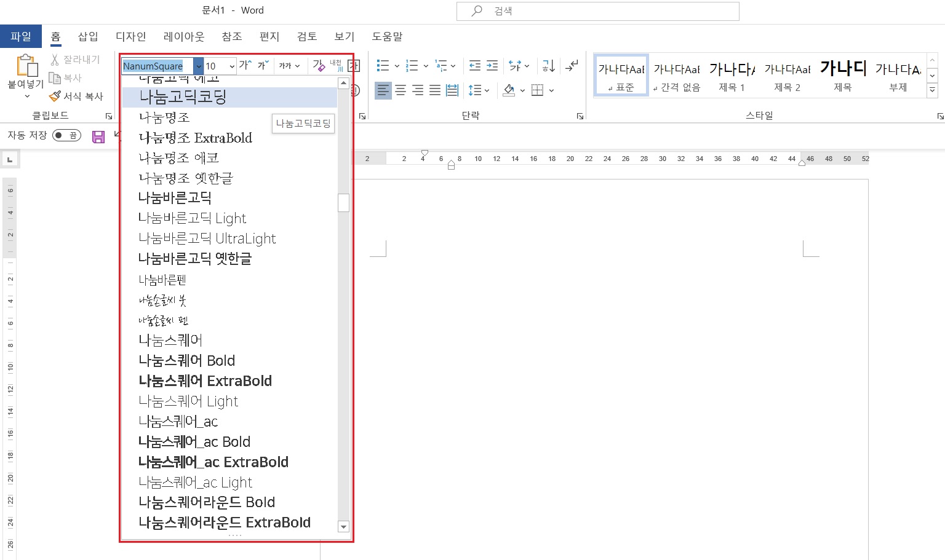Apply the 간격 없음 style
Image resolution: width=945 pixels, height=560 pixels.
coord(677,75)
